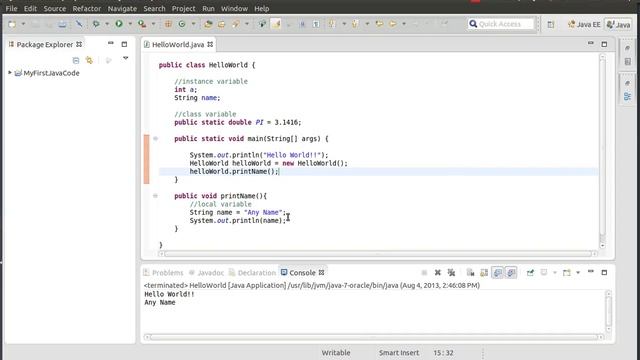
Task: Switch to the Declaration tab
Action: (x=252, y=273)
